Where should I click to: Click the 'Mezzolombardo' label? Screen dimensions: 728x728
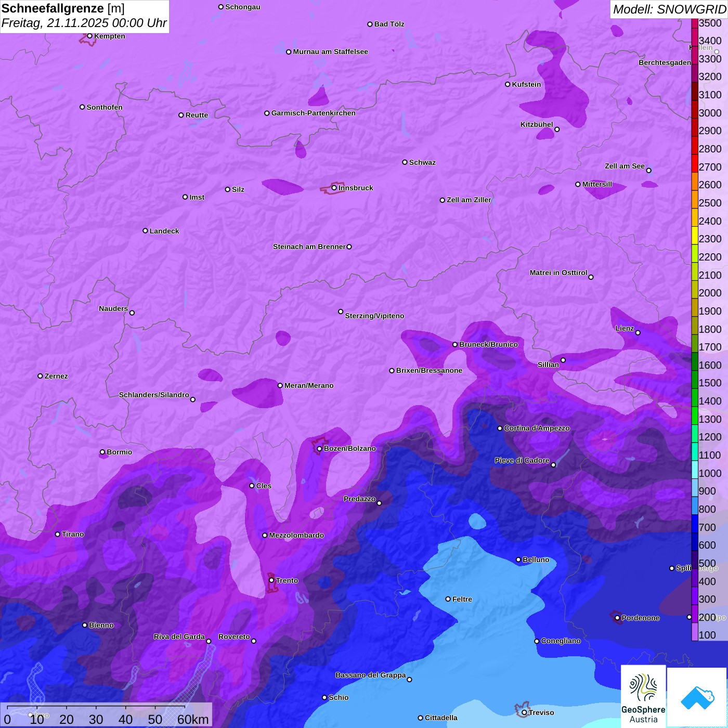[296, 535]
